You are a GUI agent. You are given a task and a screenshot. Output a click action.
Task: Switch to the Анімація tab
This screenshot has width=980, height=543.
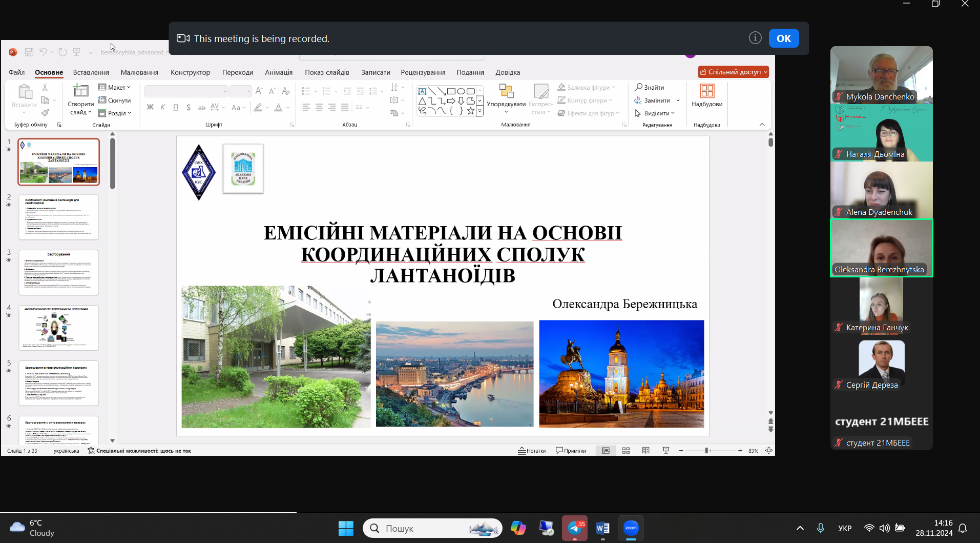click(278, 72)
